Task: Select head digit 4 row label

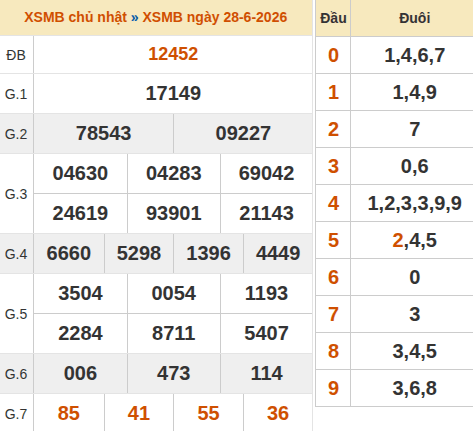Action: pyautogui.click(x=333, y=203)
